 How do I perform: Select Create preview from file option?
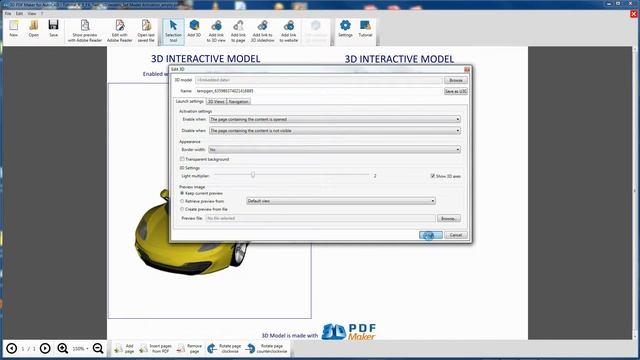(x=182, y=209)
